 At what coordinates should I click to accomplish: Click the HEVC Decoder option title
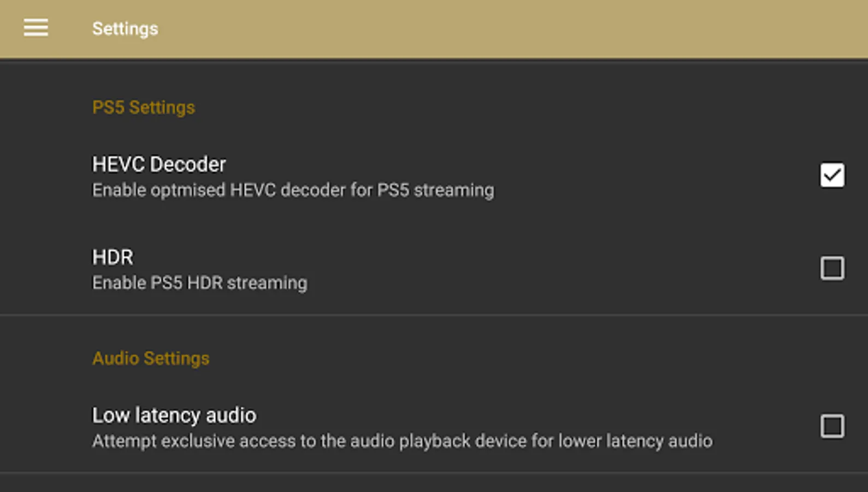pos(159,164)
